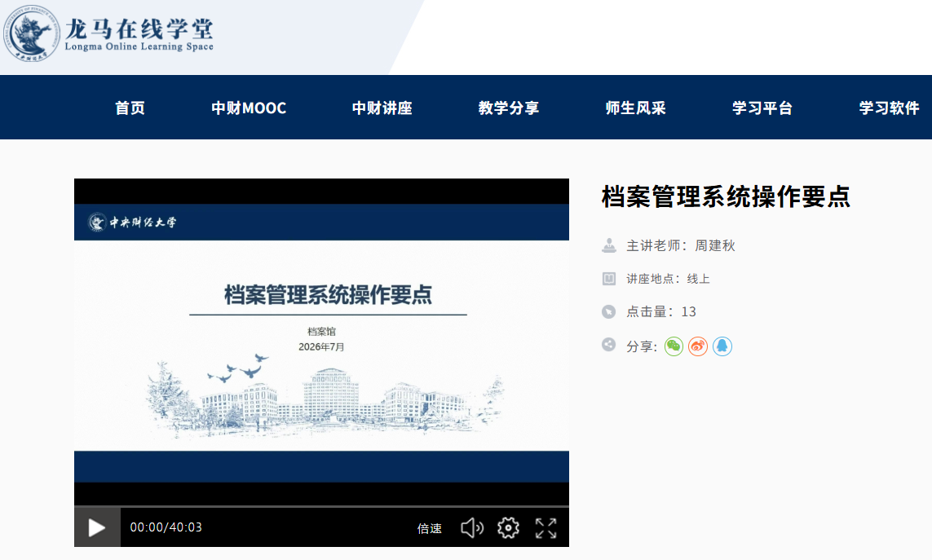Play the lecture video
This screenshot has height=560, width=932.
pos(97,527)
